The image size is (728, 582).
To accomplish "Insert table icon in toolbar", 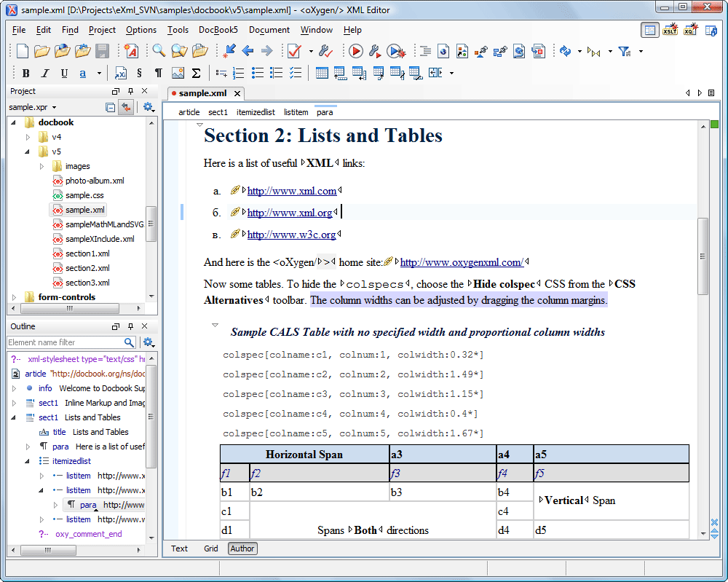I will (322, 73).
